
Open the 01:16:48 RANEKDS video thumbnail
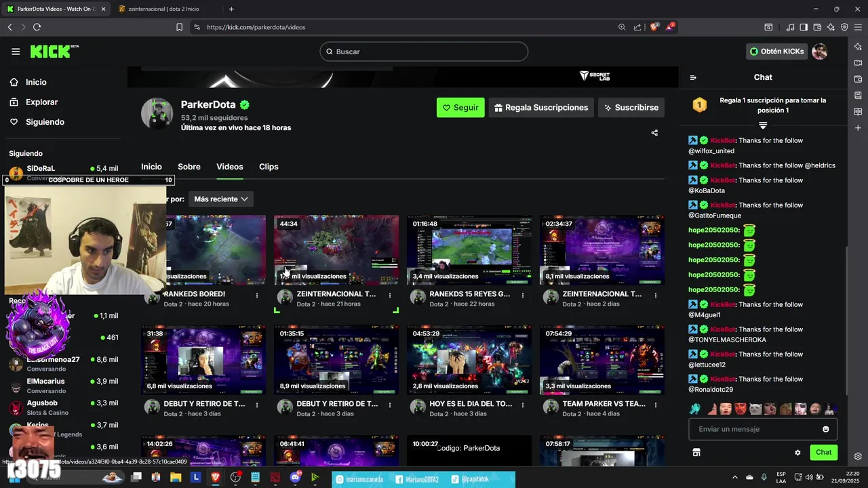tap(469, 250)
